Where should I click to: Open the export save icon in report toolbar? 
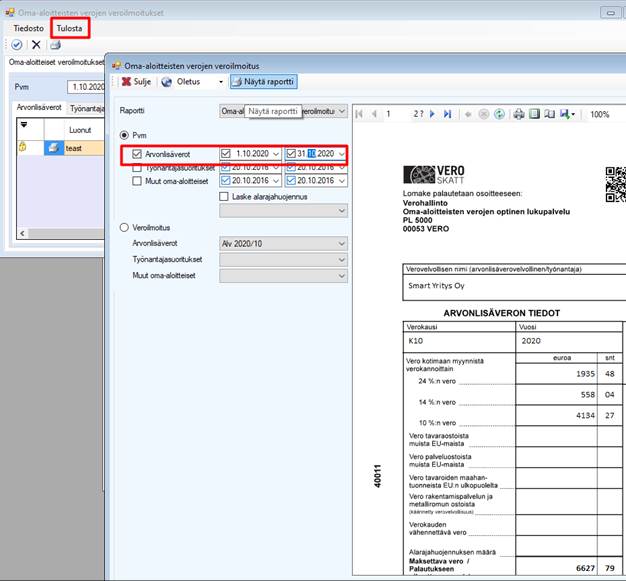click(x=566, y=114)
